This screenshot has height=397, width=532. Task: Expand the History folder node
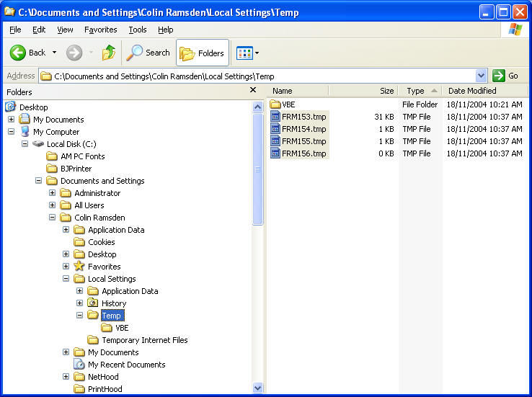(79, 303)
